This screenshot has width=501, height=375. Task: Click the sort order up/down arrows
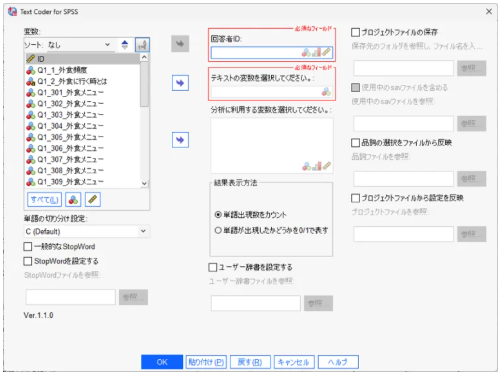[x=125, y=45]
